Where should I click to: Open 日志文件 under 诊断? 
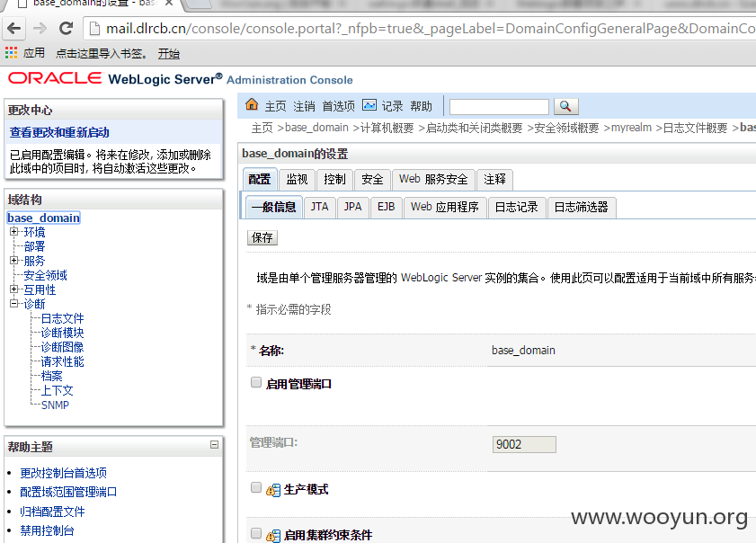[62, 318]
